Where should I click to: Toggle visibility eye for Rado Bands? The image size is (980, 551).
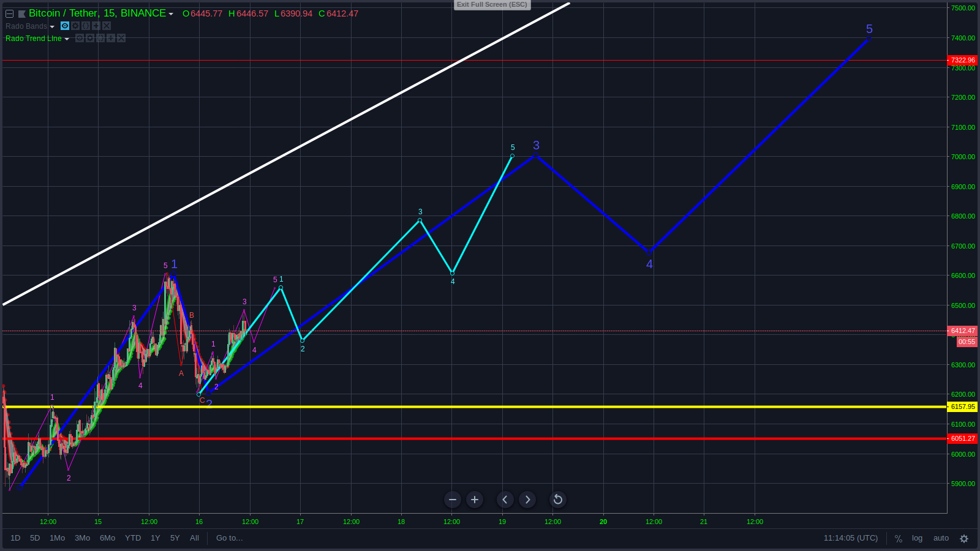tap(65, 26)
